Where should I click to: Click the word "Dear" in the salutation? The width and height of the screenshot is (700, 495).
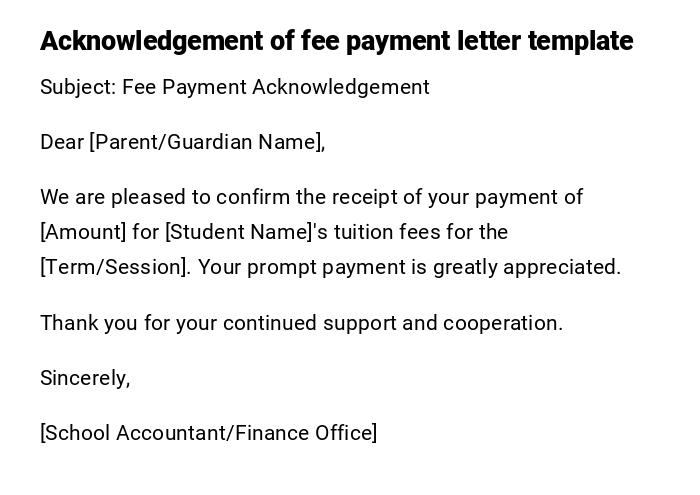(62, 142)
